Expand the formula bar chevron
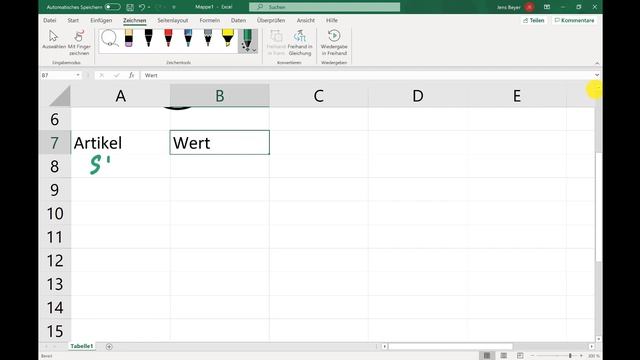Screen dimensions: 640x360 tap(597, 75)
